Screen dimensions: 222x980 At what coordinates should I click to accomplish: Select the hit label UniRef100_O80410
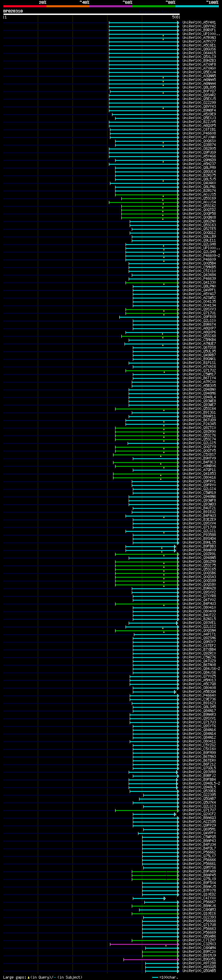click(x=199, y=608)
